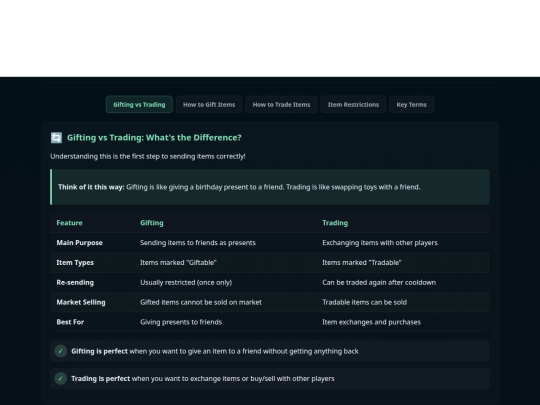
Task: Select the Re-sending row label
Action: coord(75,282)
